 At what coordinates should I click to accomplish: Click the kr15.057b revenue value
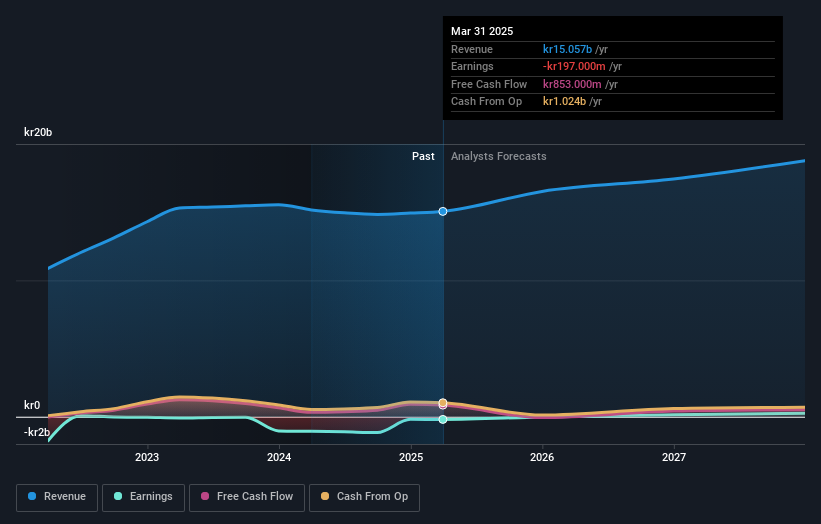click(567, 49)
